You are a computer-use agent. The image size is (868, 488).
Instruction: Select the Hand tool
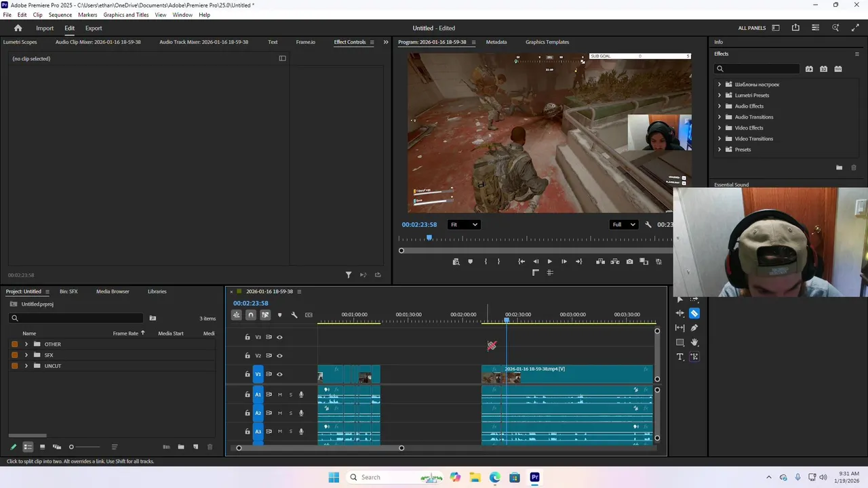point(694,342)
